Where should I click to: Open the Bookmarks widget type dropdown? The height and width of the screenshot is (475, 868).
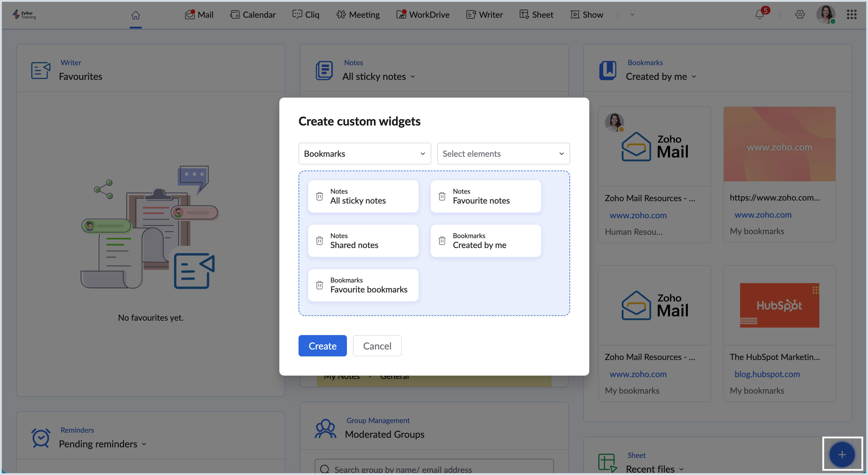(364, 153)
